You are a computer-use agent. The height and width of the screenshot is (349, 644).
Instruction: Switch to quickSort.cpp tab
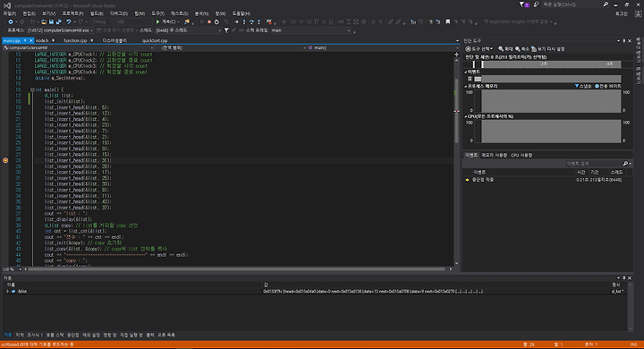[155, 40]
